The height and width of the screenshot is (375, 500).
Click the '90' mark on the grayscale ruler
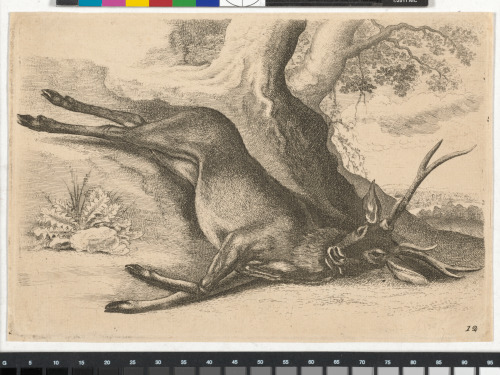[464, 362]
